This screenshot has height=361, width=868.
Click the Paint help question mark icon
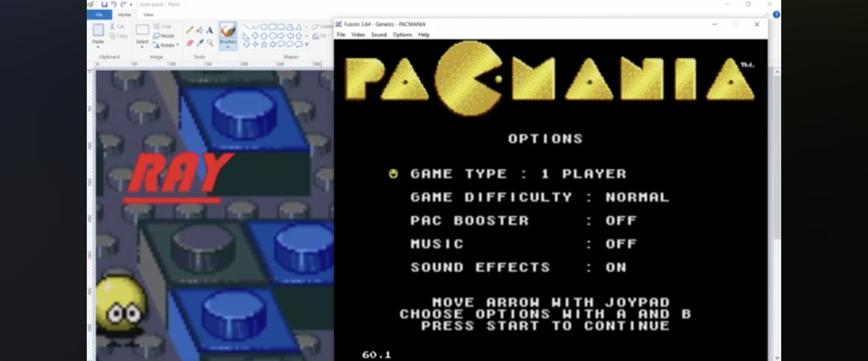click(x=776, y=14)
